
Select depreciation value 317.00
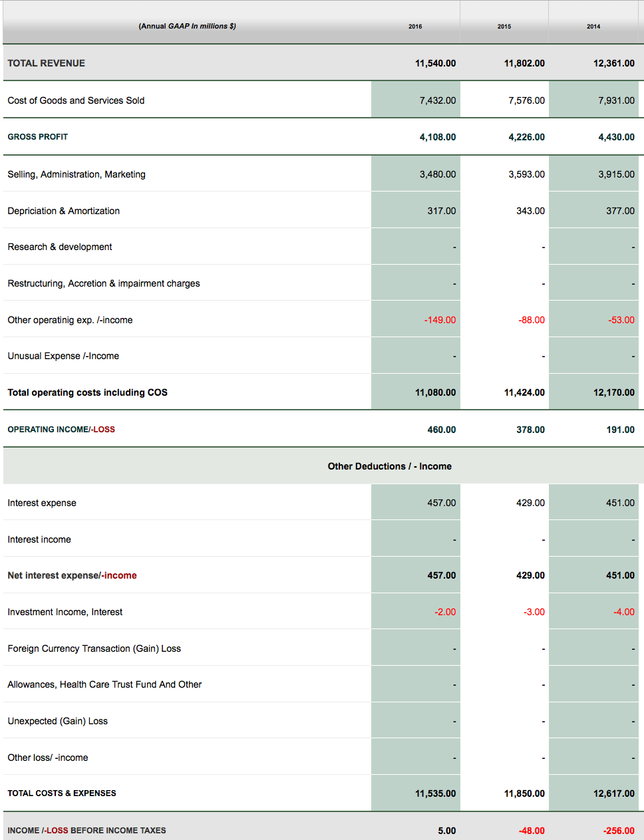click(x=442, y=211)
